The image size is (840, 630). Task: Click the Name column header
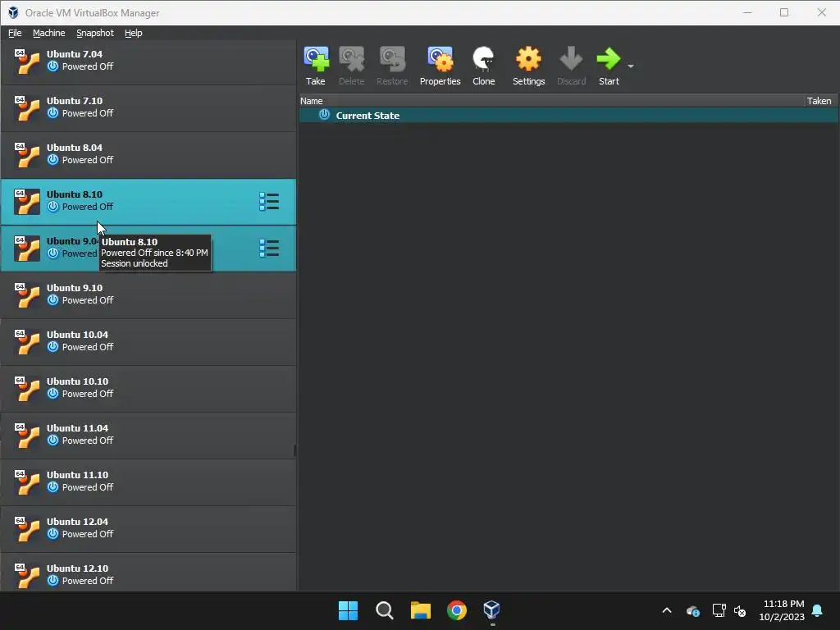coord(552,101)
